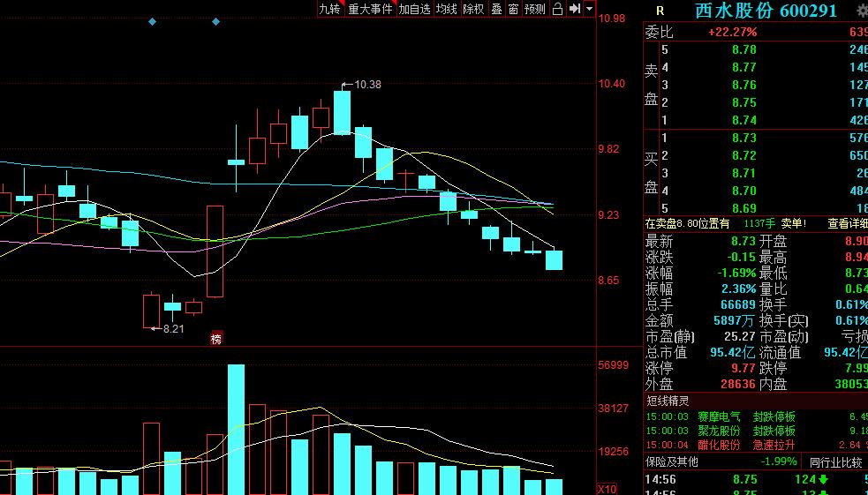The width and height of the screenshot is (868, 495).
Task: Add stock via 加自选 button
Action: 414,9
